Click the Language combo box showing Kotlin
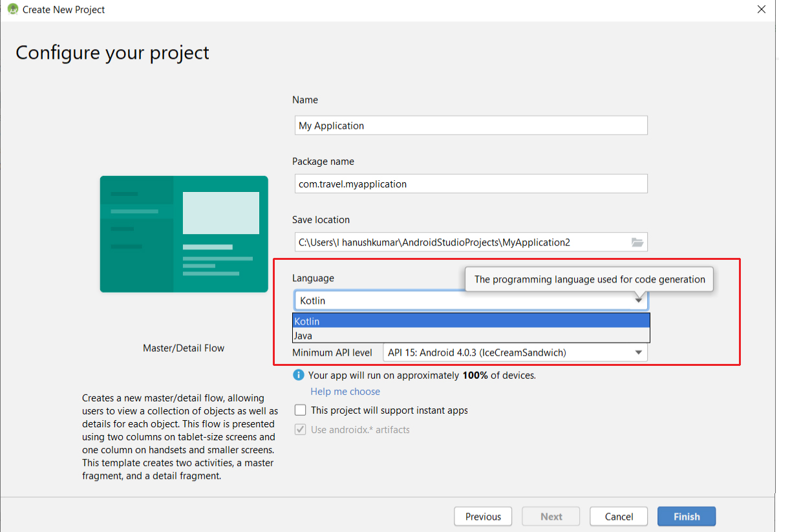 (459, 301)
